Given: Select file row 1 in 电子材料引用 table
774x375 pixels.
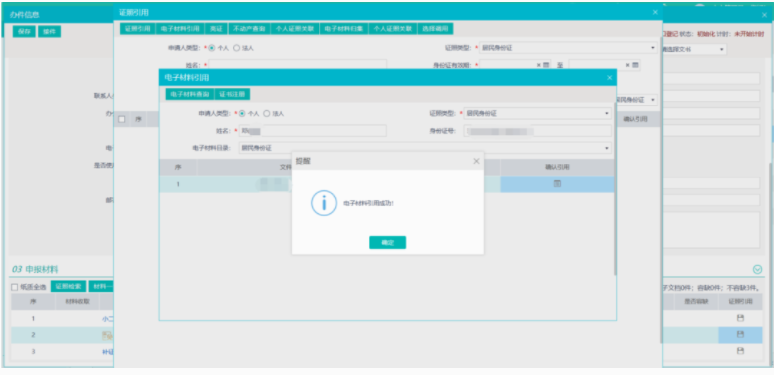Looking at the screenshot, I should (x=387, y=184).
